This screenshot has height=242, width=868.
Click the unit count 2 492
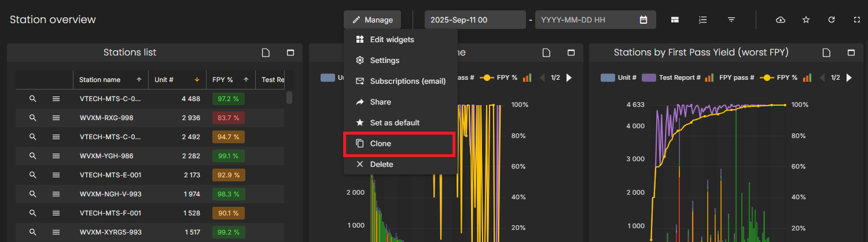[191, 137]
